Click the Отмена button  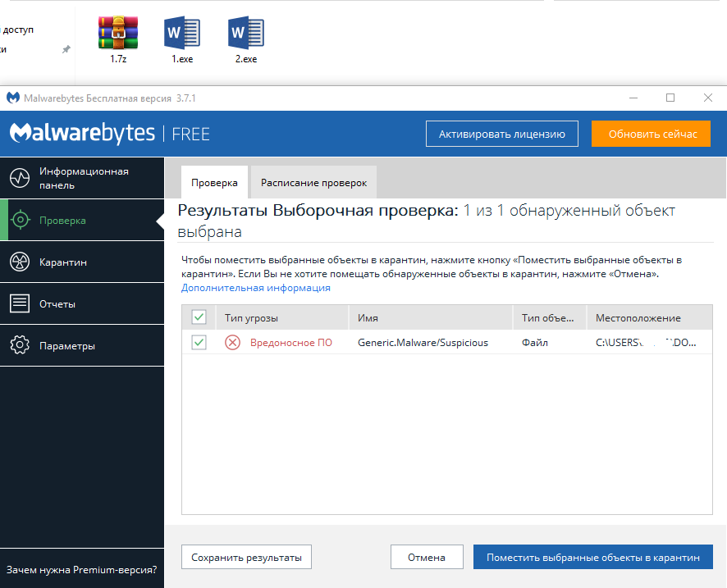[x=427, y=557]
